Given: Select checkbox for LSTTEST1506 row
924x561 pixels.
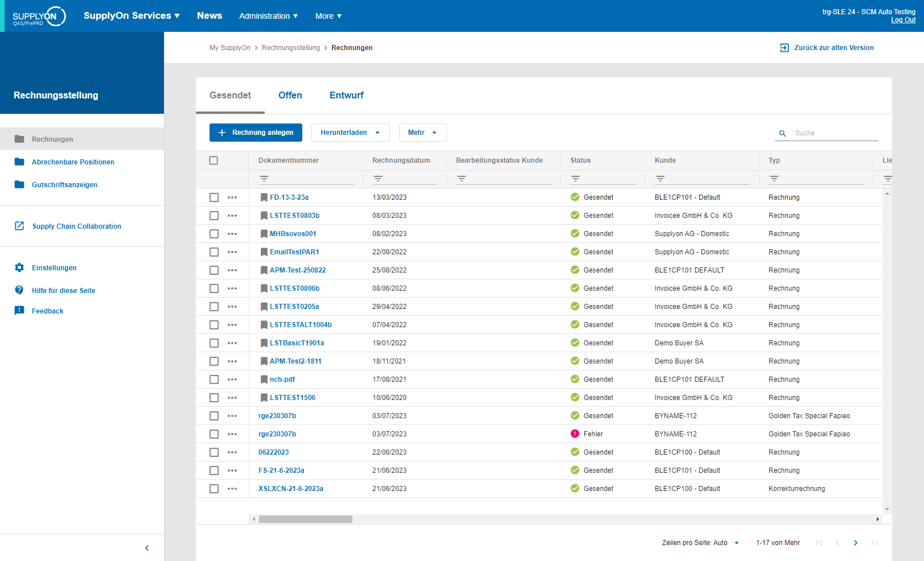Looking at the screenshot, I should pyautogui.click(x=214, y=398).
